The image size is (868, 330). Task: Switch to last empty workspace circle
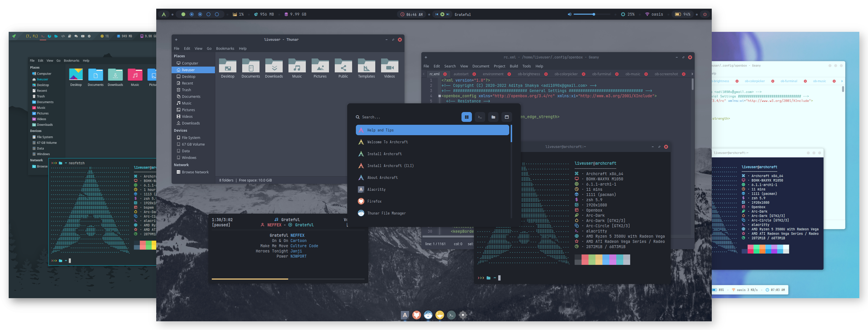pos(217,14)
